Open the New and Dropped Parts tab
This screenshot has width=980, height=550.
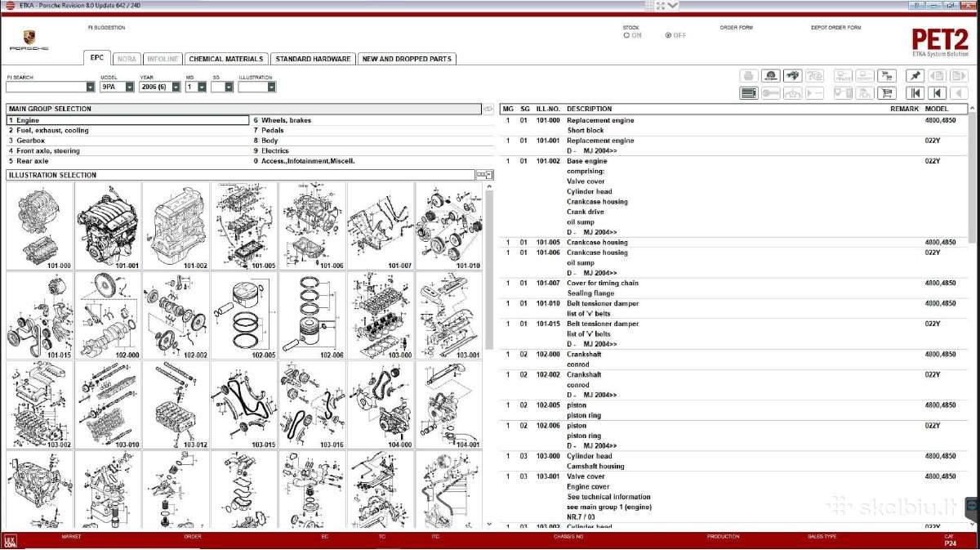(x=407, y=59)
